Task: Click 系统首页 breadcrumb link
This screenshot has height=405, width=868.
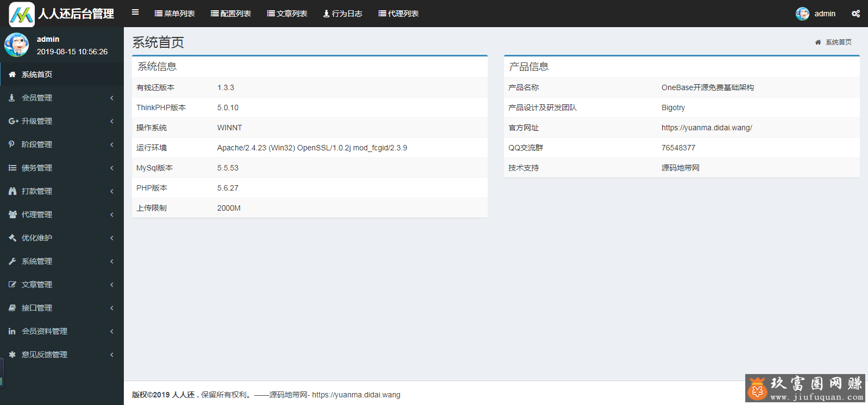Action: (839, 42)
